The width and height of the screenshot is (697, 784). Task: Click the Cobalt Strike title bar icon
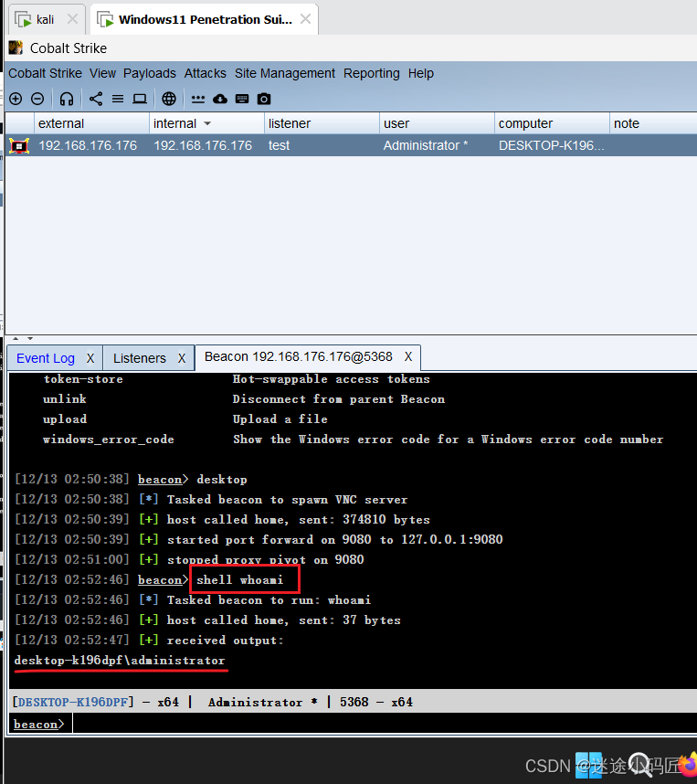click(x=16, y=48)
